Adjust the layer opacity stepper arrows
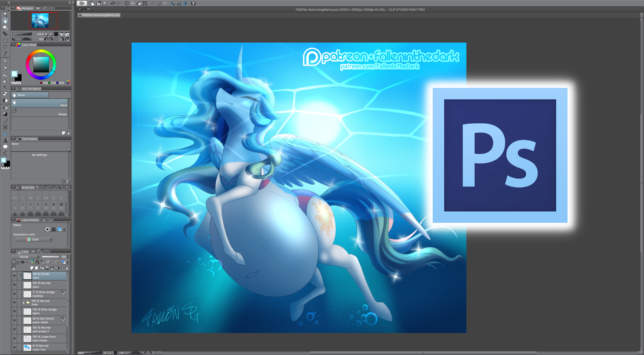Viewport: 644px width, 355px height. click(68, 257)
